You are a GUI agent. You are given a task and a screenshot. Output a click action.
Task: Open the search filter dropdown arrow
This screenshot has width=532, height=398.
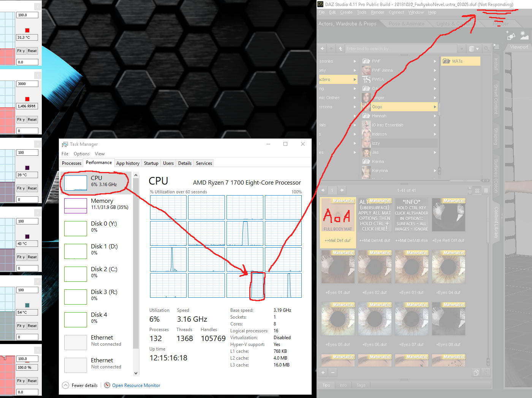462,49
